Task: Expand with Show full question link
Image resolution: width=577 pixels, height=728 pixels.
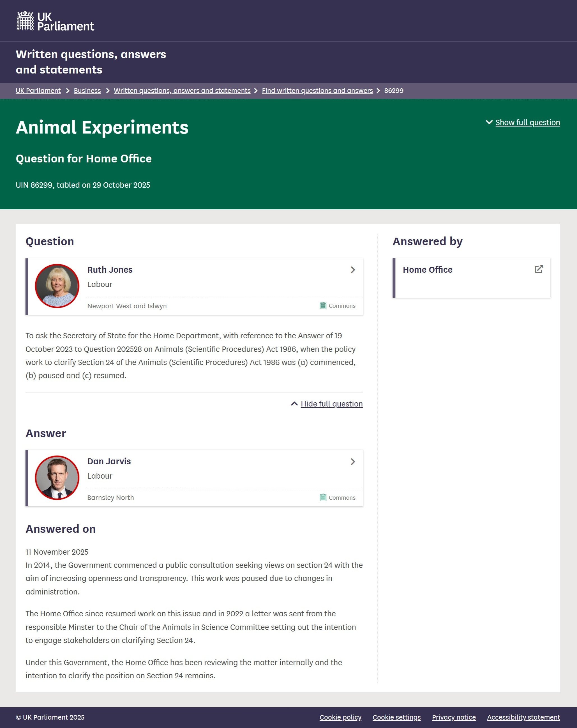Action: pyautogui.click(x=527, y=123)
